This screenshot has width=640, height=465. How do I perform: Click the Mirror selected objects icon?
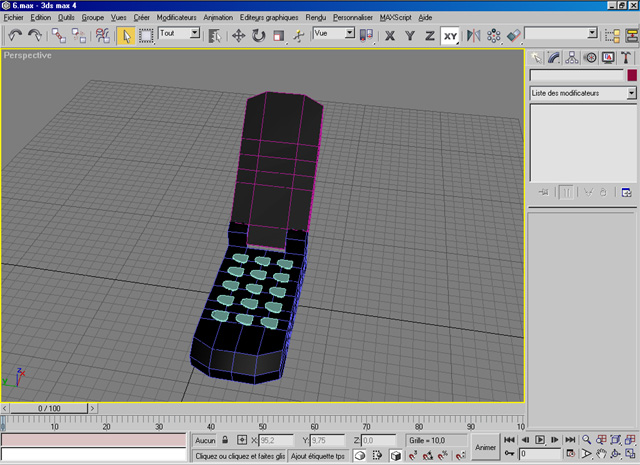[473, 35]
